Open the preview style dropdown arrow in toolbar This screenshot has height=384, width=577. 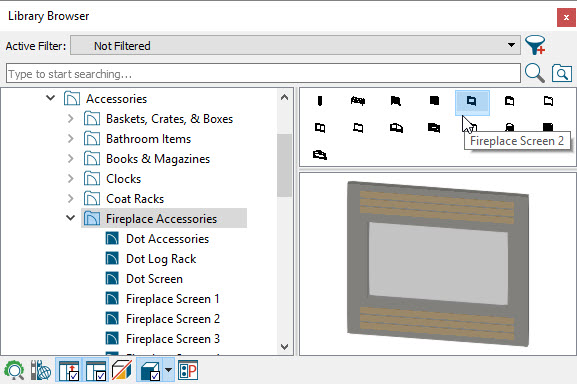pos(168,370)
